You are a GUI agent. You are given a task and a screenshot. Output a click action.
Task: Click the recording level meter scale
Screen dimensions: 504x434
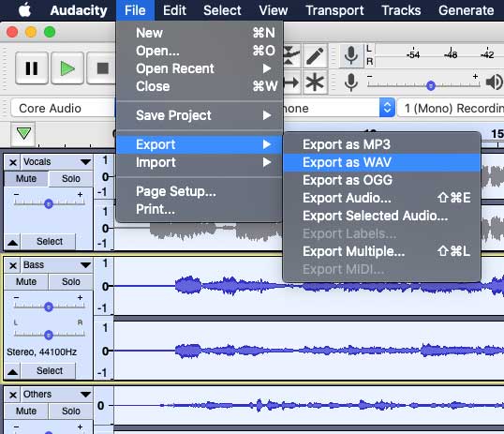pyautogui.click(x=439, y=55)
